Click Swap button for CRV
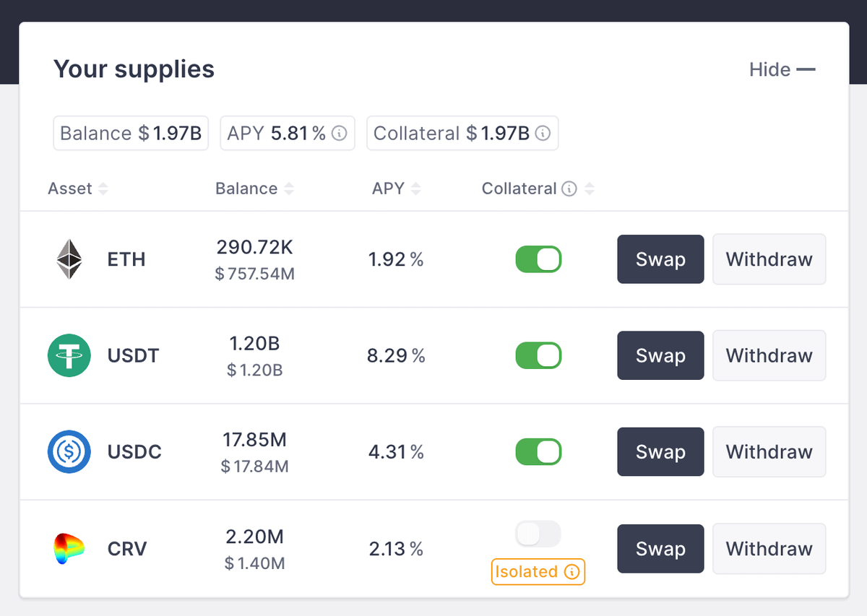 pyautogui.click(x=660, y=549)
